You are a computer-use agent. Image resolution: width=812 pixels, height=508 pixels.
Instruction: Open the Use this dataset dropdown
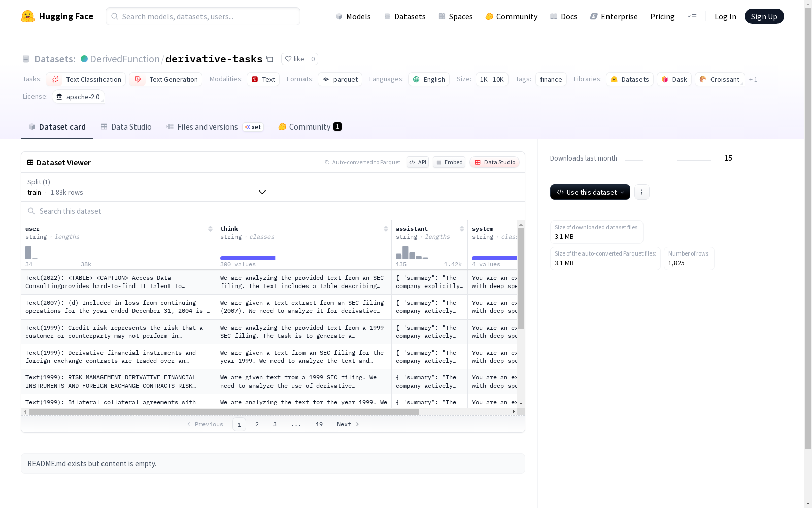point(590,192)
